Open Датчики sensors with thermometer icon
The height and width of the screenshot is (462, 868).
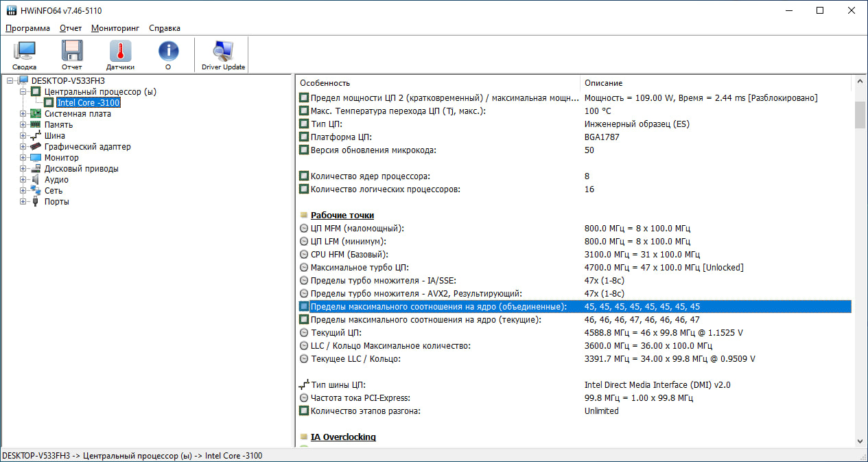pos(120,55)
